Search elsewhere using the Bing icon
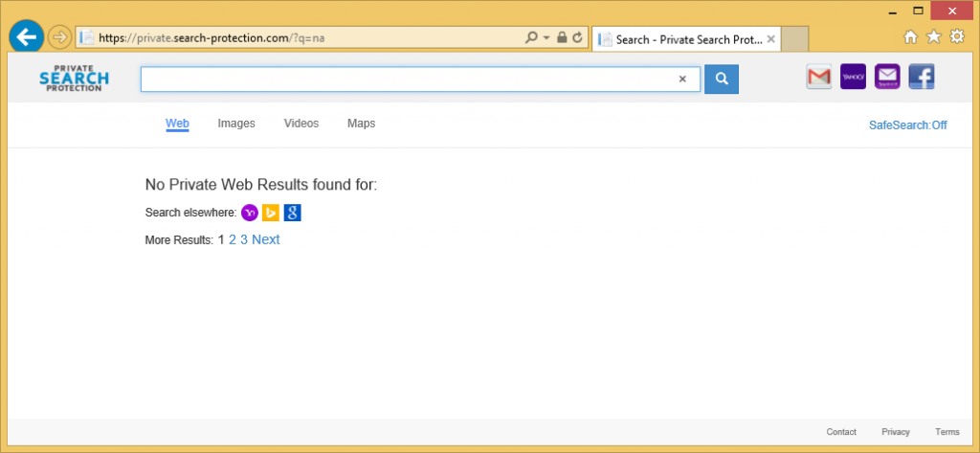This screenshot has width=980, height=453. point(271,213)
